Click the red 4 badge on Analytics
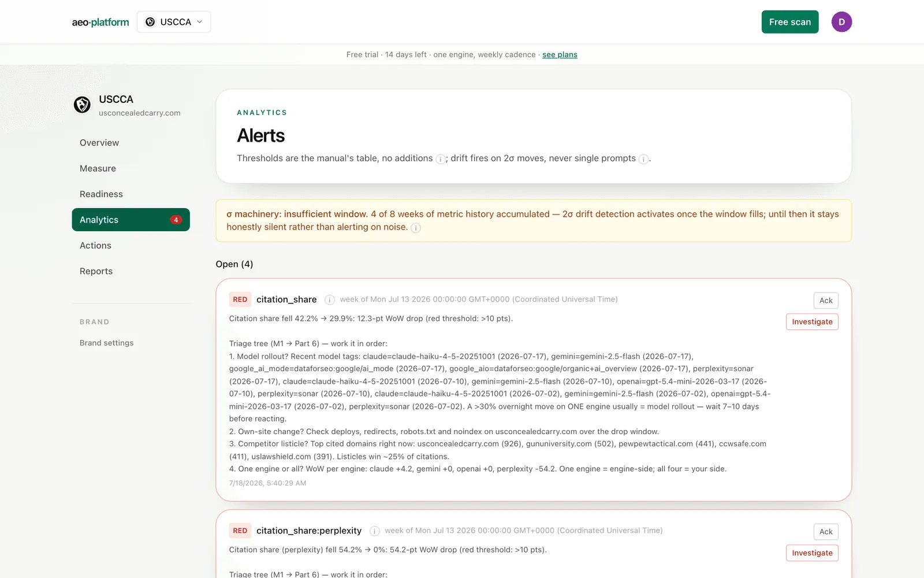 coord(176,220)
